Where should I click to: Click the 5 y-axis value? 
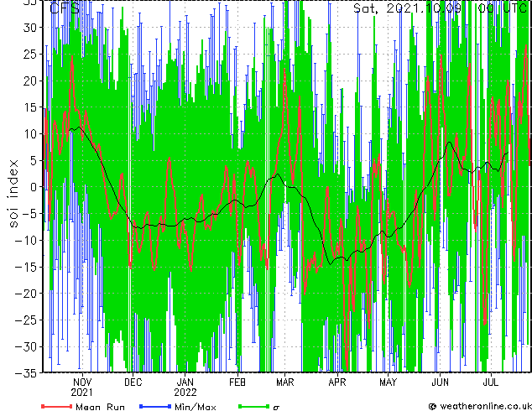click(x=34, y=160)
